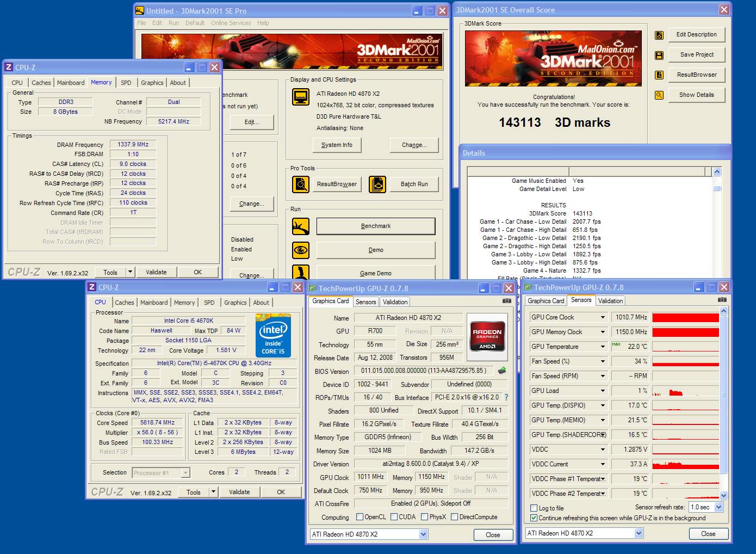Click screenshot camera icon in GPU-Z Sensors window
The height and width of the screenshot is (554, 756).
click(x=722, y=300)
